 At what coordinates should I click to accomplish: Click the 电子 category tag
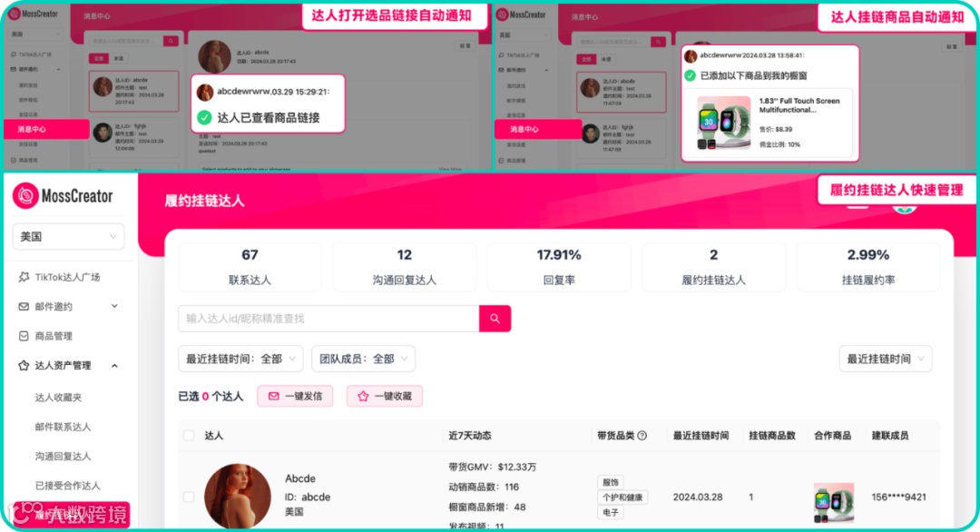(611, 512)
